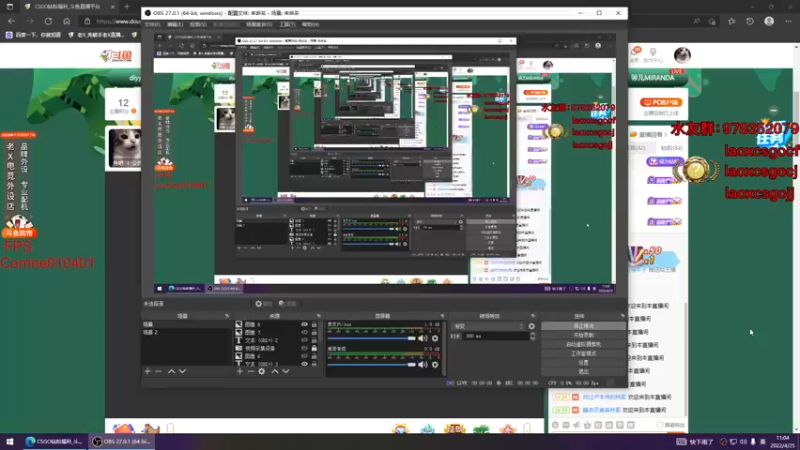The image size is (800, 450).
Task: Refresh the page in the Edge browser
Action: (x=48, y=21)
